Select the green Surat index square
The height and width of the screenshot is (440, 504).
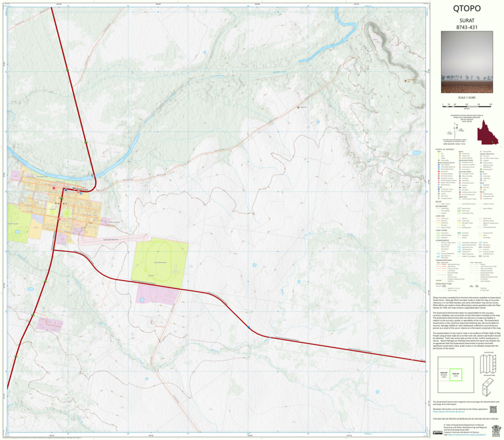click(x=455, y=375)
